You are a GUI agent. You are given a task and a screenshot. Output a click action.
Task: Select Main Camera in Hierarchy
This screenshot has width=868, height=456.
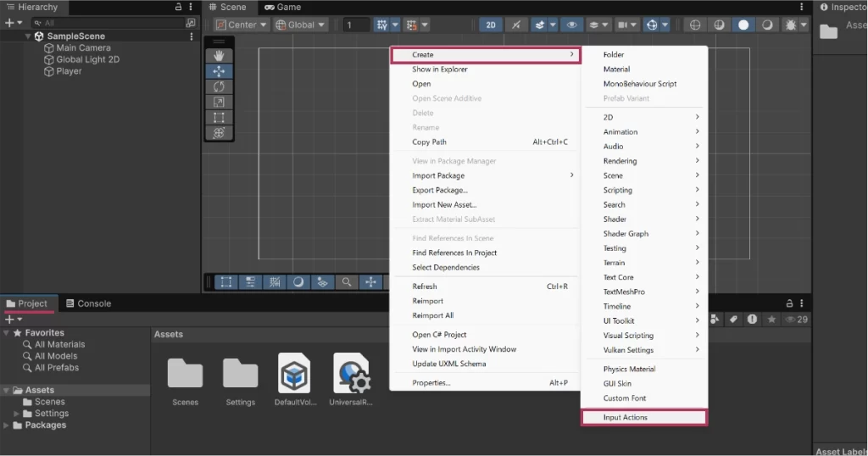coord(83,48)
